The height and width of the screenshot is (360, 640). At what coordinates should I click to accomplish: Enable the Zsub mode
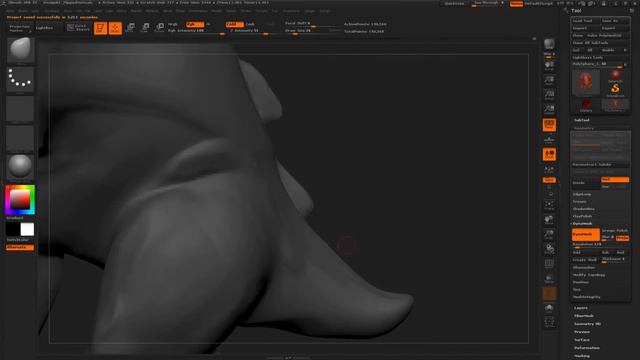(250, 24)
